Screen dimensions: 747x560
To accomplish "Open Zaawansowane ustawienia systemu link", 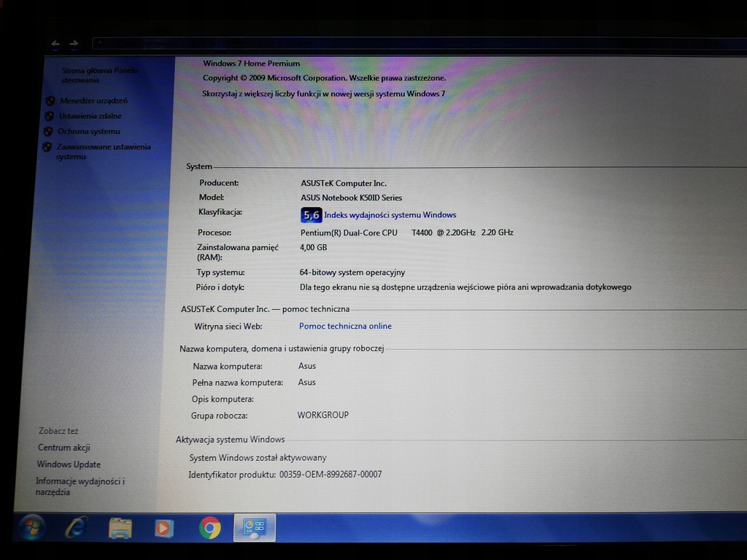I will tap(103, 152).
